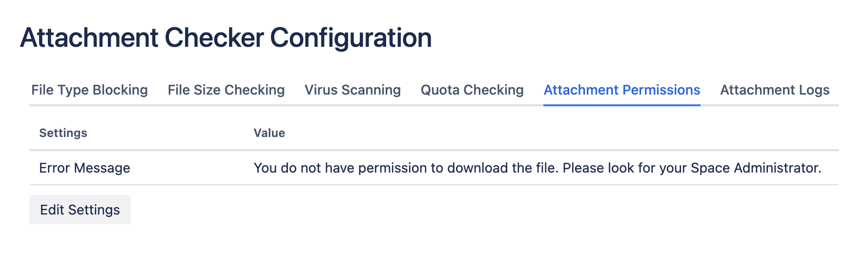Click "Attachment" in the page title
The height and width of the screenshot is (254, 868).
89,38
